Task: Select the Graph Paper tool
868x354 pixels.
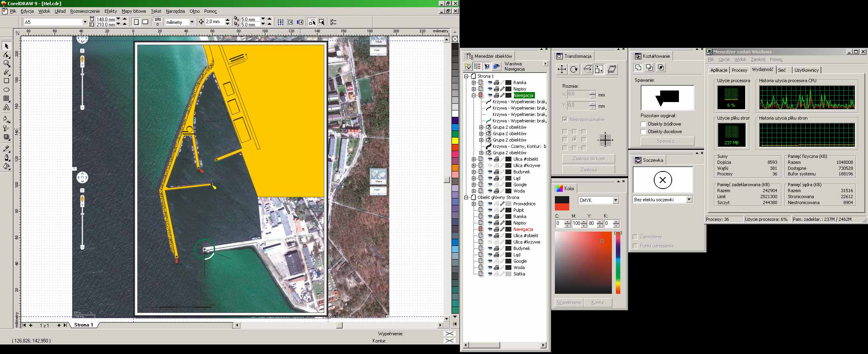Action: pyautogui.click(x=6, y=98)
